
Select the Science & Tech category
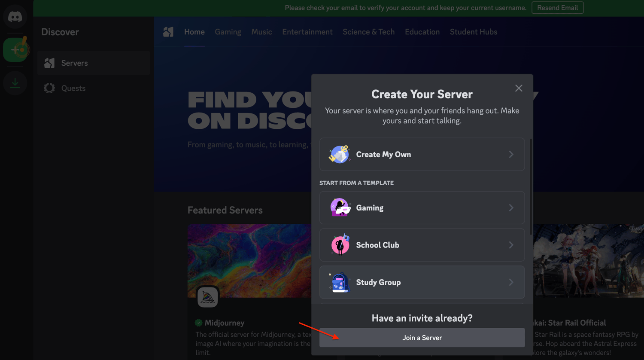368,31
